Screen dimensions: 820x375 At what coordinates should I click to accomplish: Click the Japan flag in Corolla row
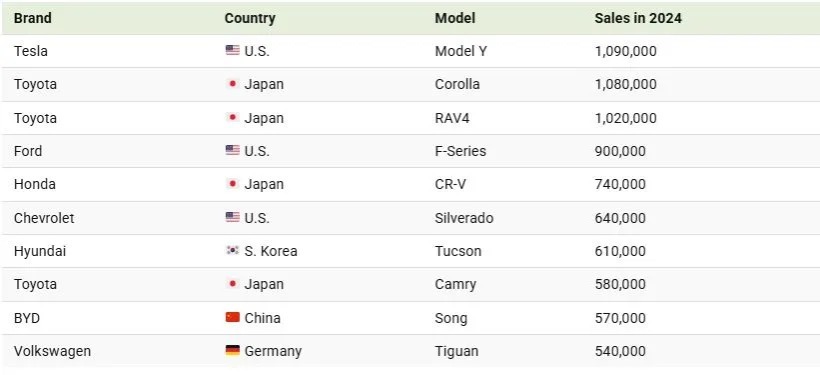coord(233,84)
